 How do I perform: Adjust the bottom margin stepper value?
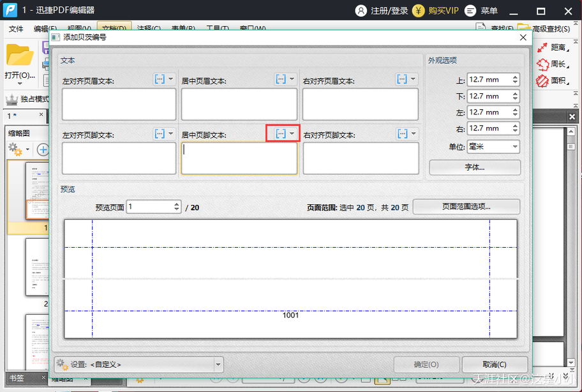(x=515, y=96)
